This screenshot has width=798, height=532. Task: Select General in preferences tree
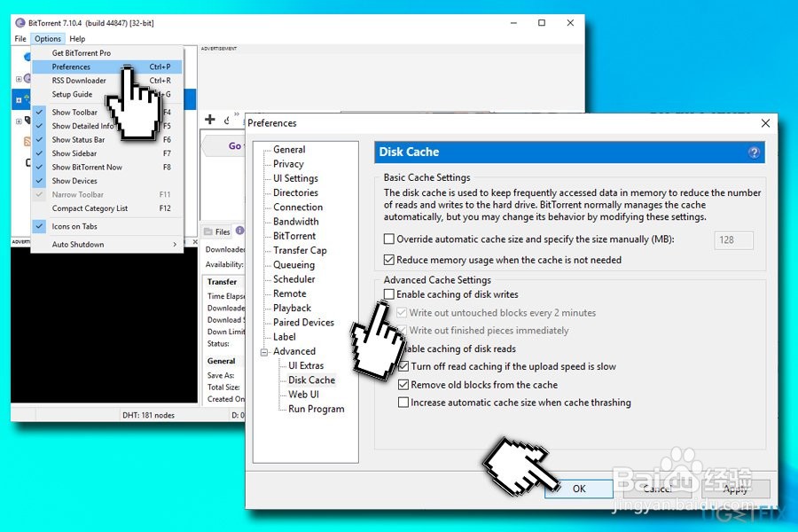289,149
